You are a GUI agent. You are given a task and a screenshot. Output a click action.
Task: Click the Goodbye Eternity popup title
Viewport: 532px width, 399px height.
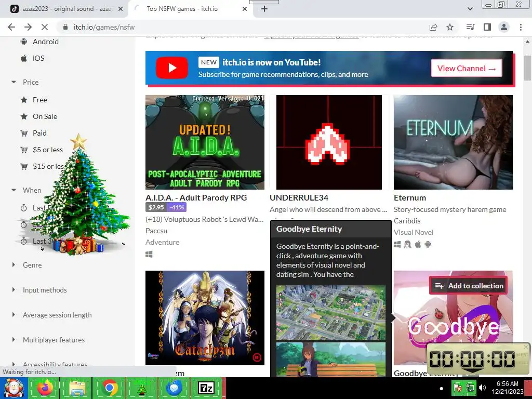pyautogui.click(x=309, y=229)
